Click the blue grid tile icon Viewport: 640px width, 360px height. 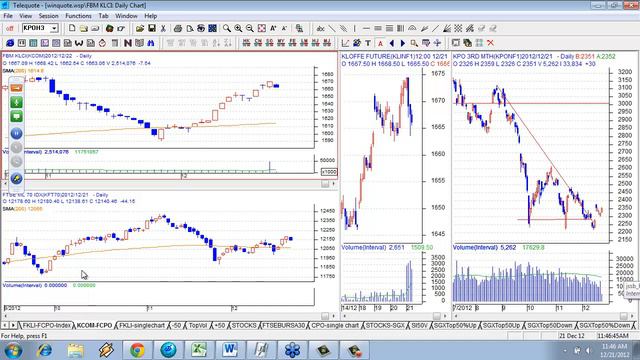tap(212, 28)
